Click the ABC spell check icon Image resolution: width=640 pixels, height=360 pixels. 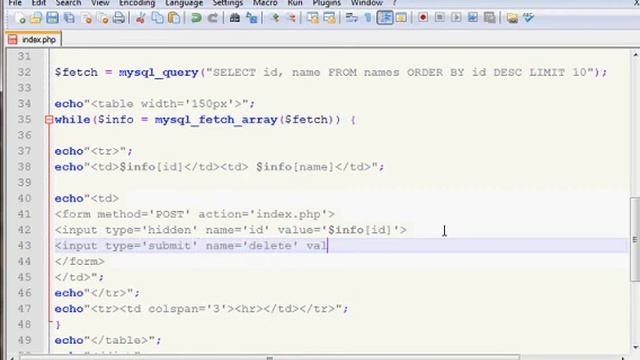point(529,18)
